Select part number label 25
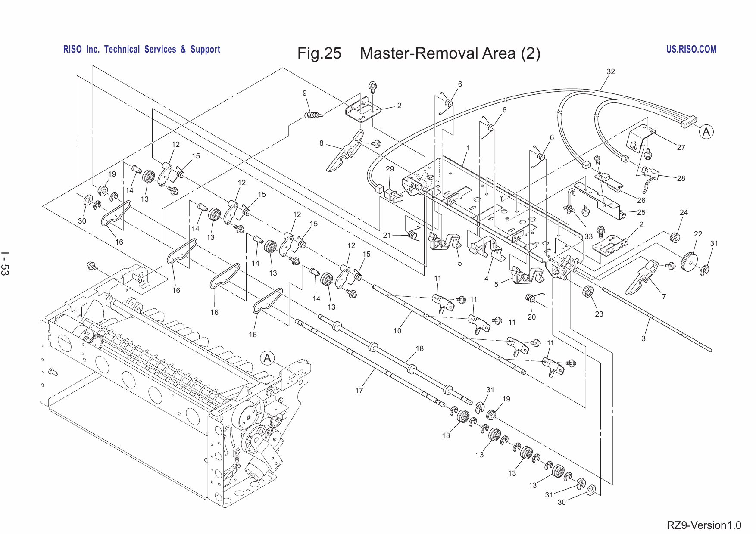 [x=641, y=212]
